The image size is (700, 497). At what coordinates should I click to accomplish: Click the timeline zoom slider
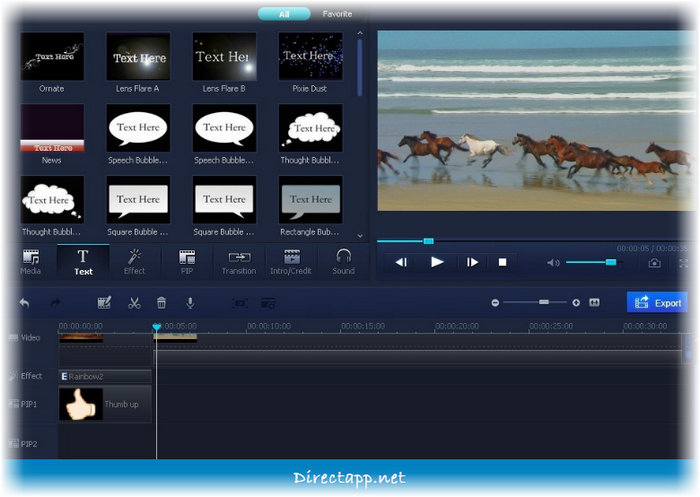(x=544, y=302)
